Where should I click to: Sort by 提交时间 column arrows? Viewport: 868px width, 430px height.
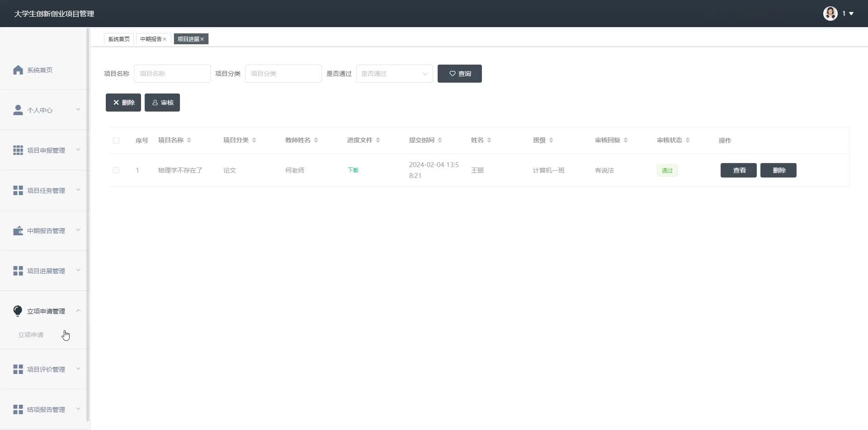(440, 140)
